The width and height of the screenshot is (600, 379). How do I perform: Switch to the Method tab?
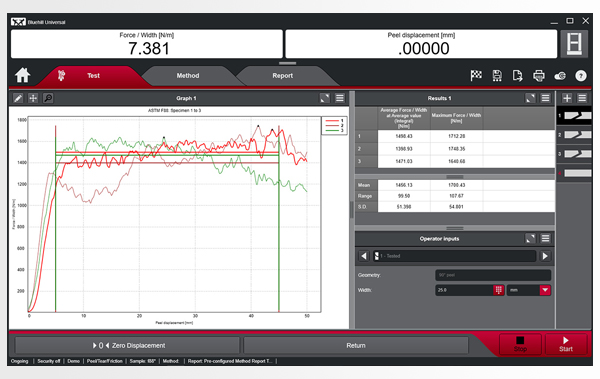[x=188, y=76]
